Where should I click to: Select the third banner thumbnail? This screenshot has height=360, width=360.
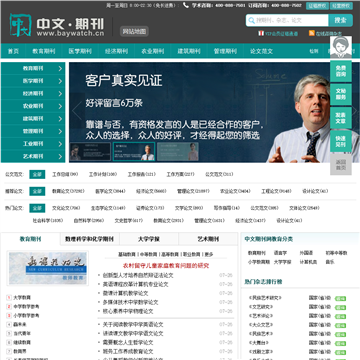coord(178,152)
